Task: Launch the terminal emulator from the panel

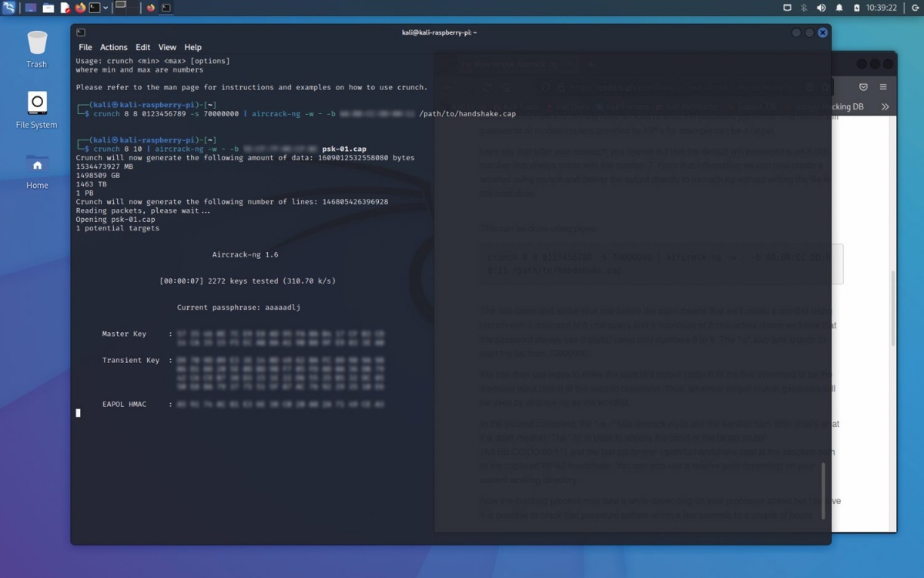Action: (x=95, y=8)
